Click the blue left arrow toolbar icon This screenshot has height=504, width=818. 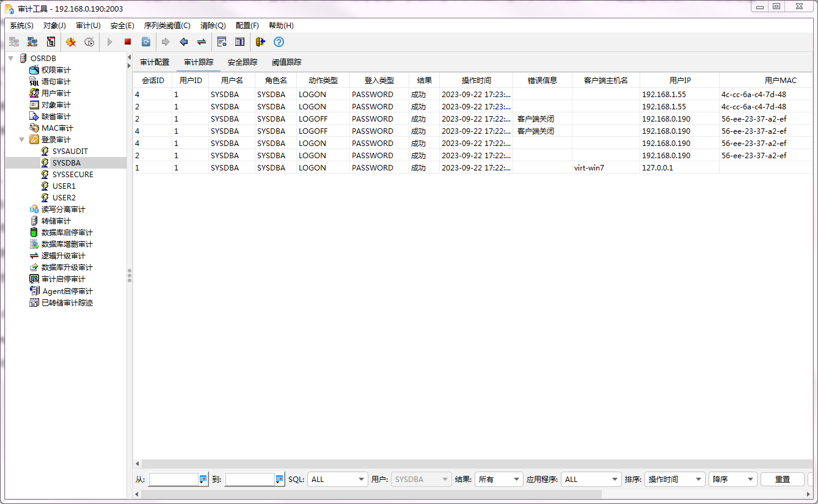point(183,42)
